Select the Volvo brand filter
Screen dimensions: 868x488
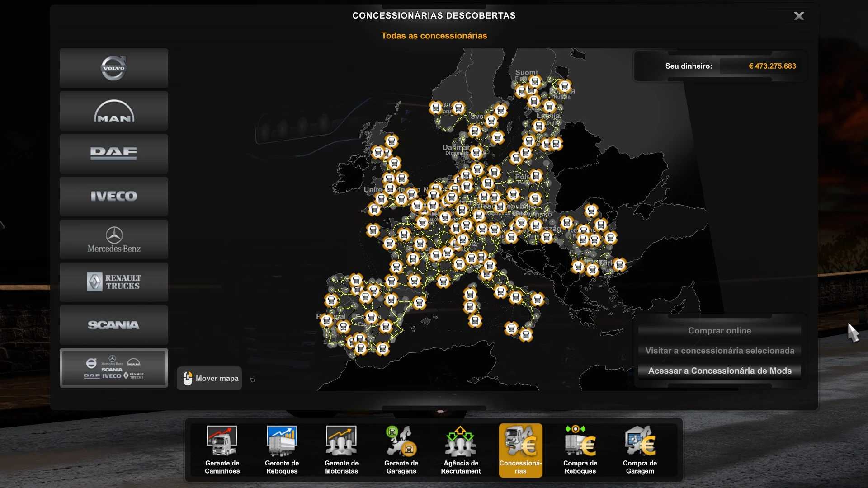click(x=113, y=68)
